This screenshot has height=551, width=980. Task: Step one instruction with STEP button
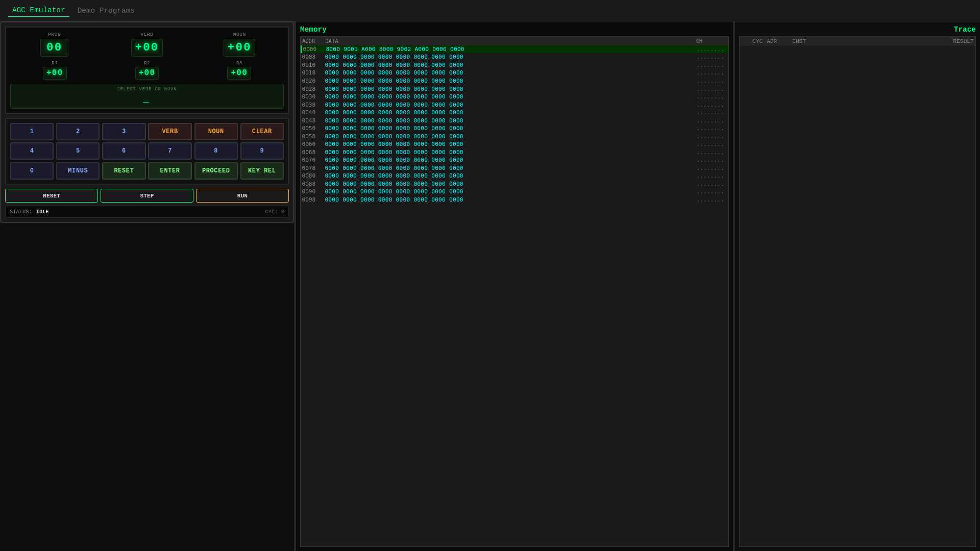click(147, 196)
